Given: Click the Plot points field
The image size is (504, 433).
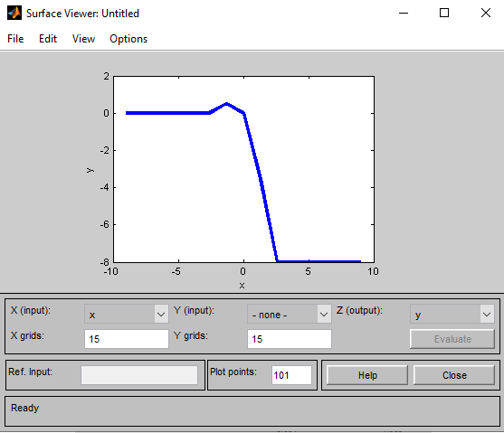Looking at the screenshot, I should pos(291,375).
